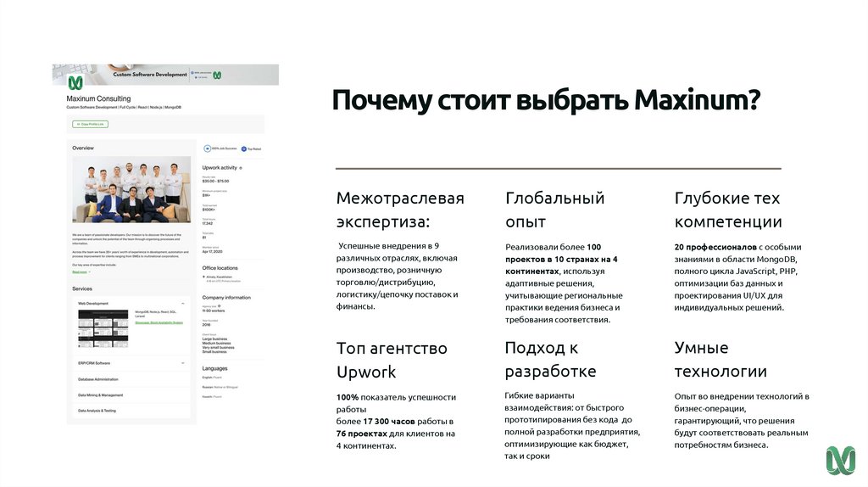Screen dimensions: 868x487
Task: Click the Web Development portfolio thumbnail
Action: 103,328
